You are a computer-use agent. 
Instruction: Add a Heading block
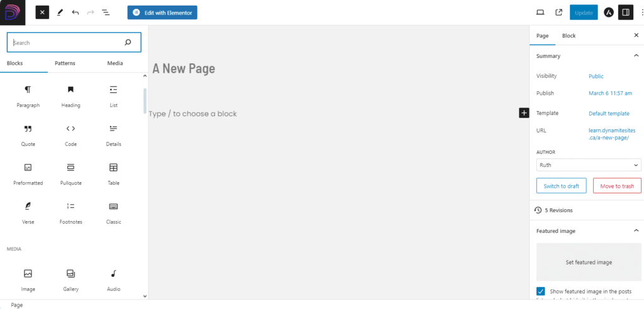pyautogui.click(x=70, y=96)
